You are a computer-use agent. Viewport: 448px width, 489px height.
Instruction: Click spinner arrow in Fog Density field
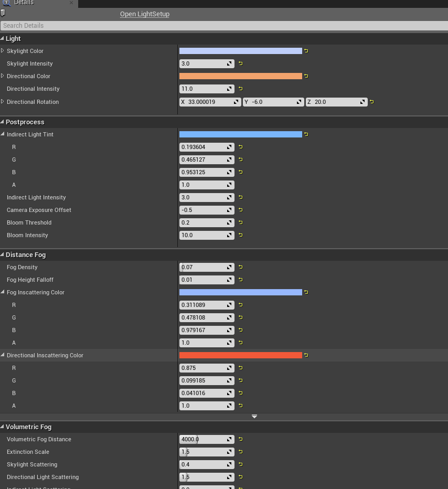(229, 267)
